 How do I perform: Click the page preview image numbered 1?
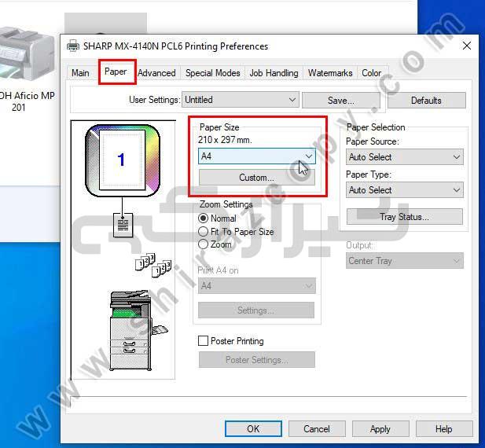pos(123,160)
